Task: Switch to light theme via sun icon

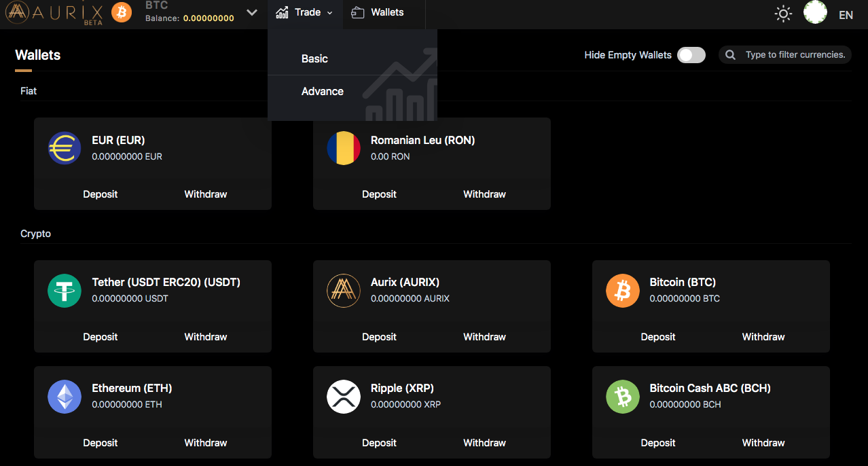Action: 783,14
